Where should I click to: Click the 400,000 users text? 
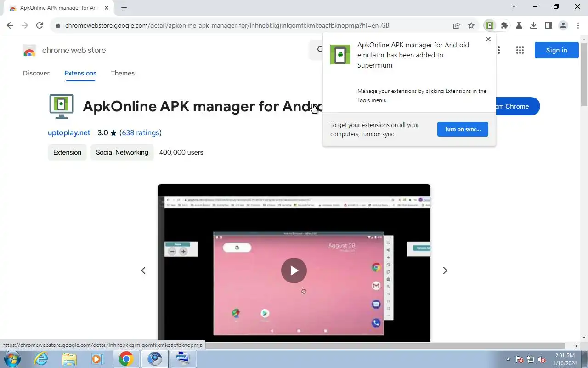(181, 152)
